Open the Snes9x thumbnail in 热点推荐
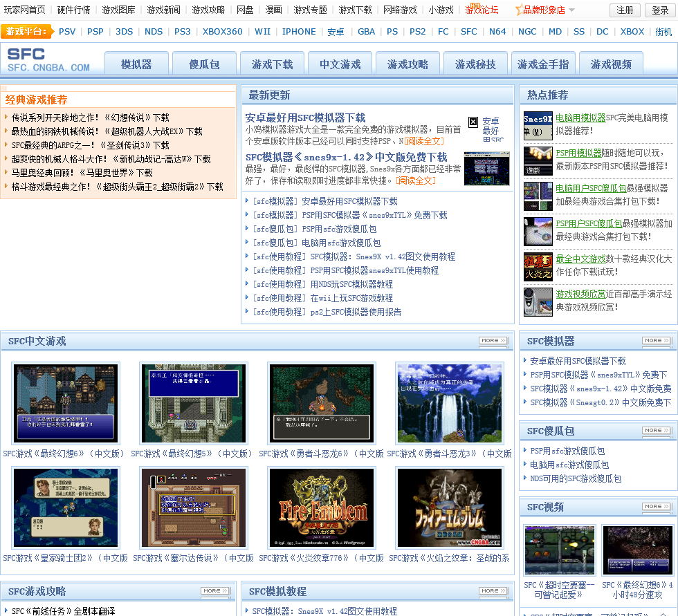 pos(538,126)
